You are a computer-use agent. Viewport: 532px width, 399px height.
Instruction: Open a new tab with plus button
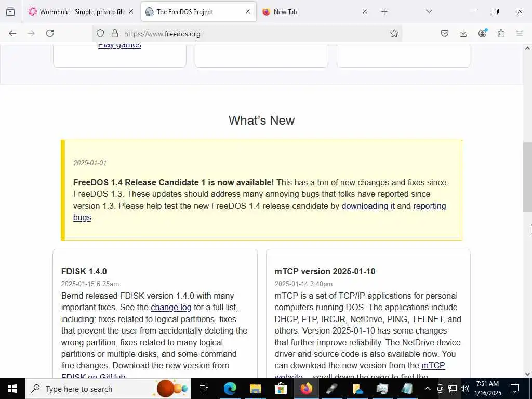pos(384,12)
